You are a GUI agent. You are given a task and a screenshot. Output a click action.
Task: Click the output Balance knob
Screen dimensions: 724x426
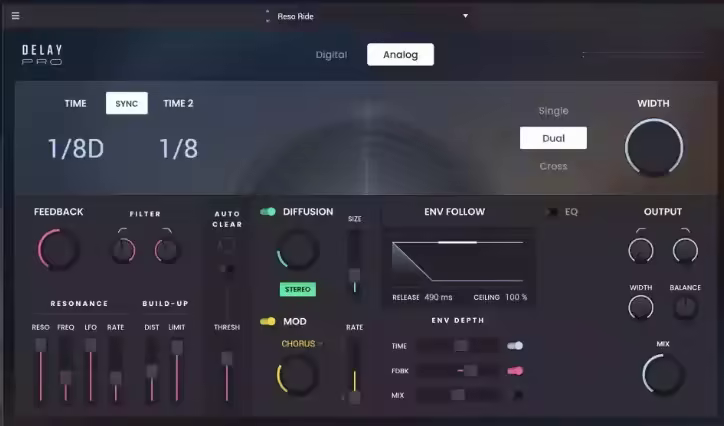pyautogui.click(x=685, y=308)
